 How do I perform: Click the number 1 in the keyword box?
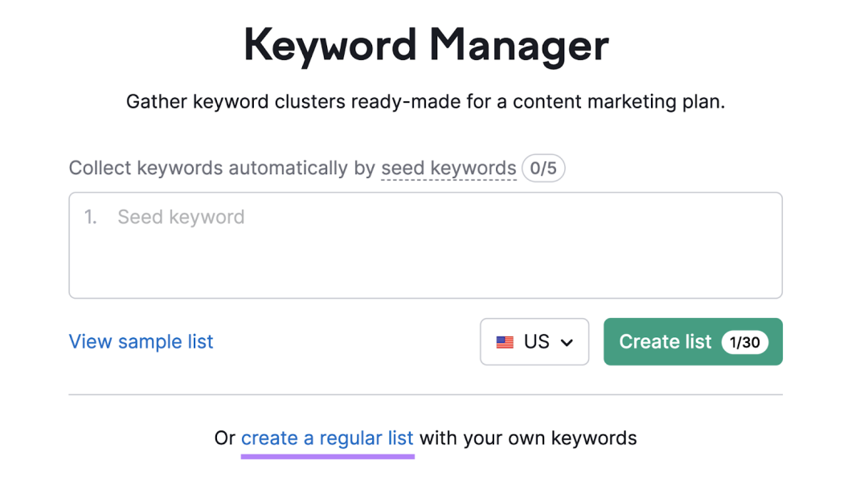(x=90, y=217)
